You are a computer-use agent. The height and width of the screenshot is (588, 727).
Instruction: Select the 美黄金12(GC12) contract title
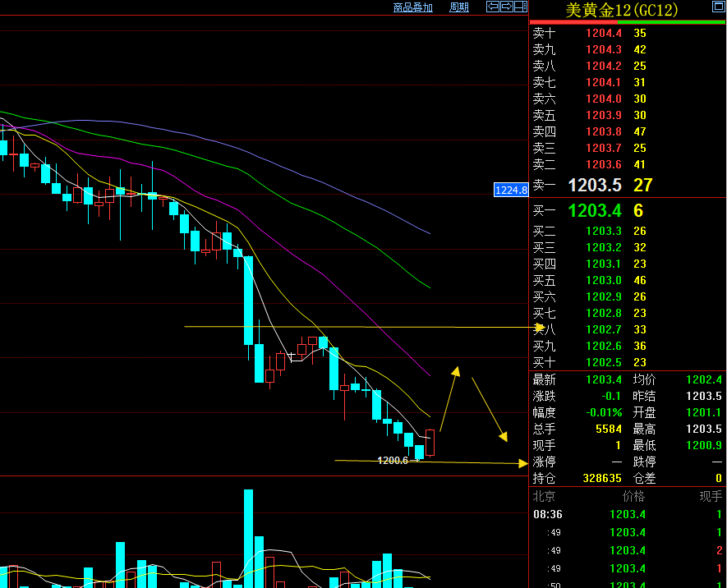(622, 10)
